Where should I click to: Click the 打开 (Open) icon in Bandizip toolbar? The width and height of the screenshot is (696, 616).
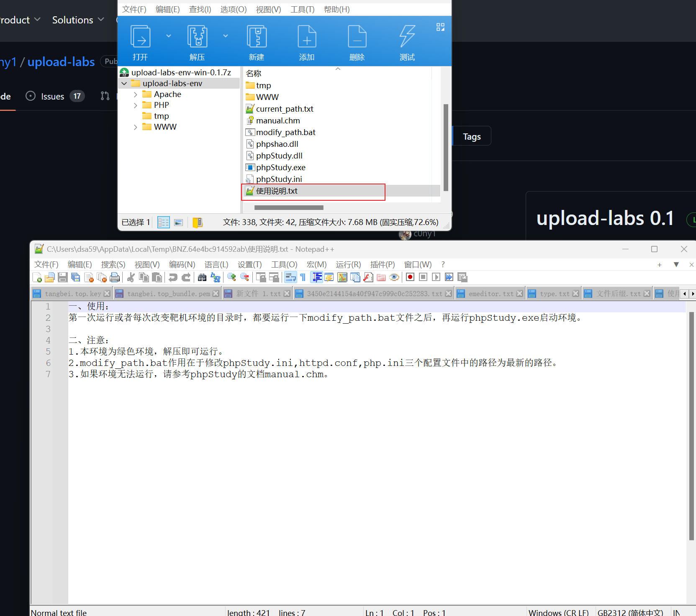(140, 36)
